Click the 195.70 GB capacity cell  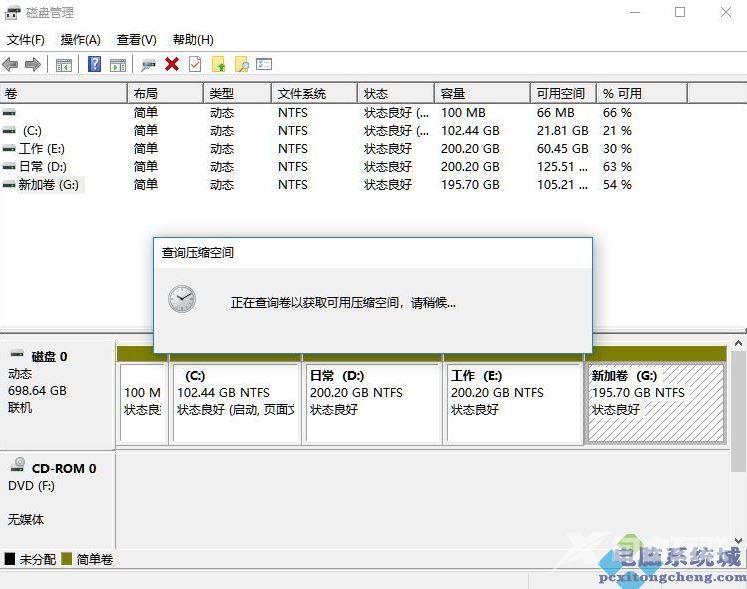[x=470, y=185]
